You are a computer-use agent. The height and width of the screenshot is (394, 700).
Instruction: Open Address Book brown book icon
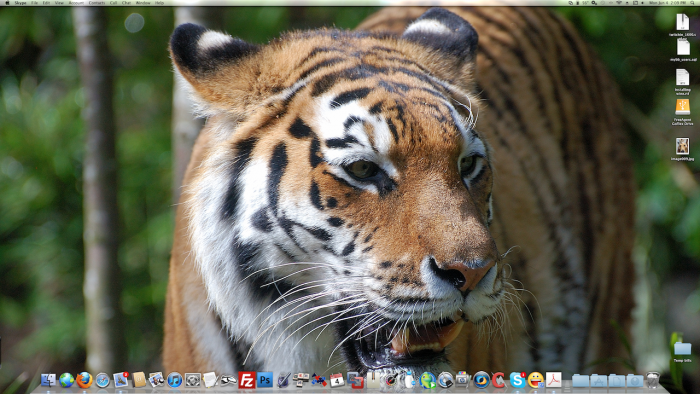(139, 379)
